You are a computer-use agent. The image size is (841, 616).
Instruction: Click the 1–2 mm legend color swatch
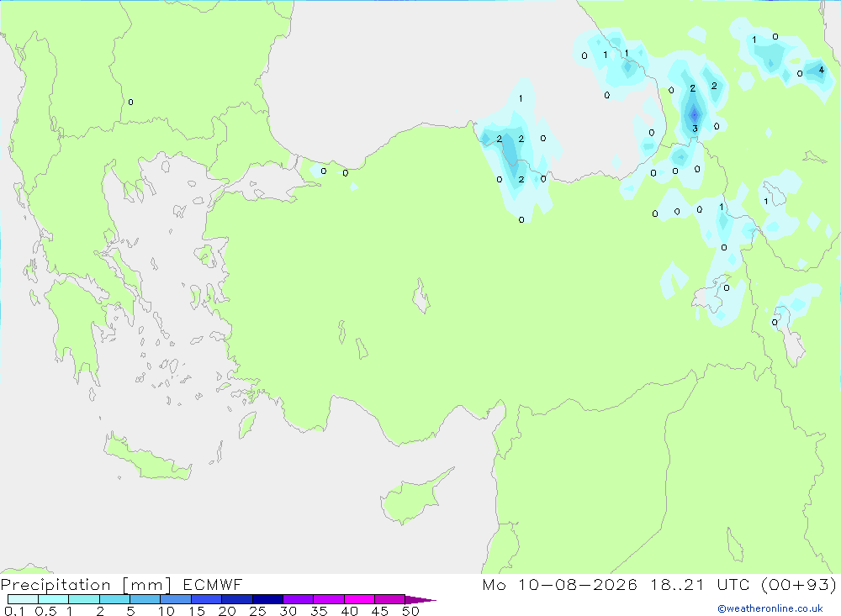[x=84, y=599]
